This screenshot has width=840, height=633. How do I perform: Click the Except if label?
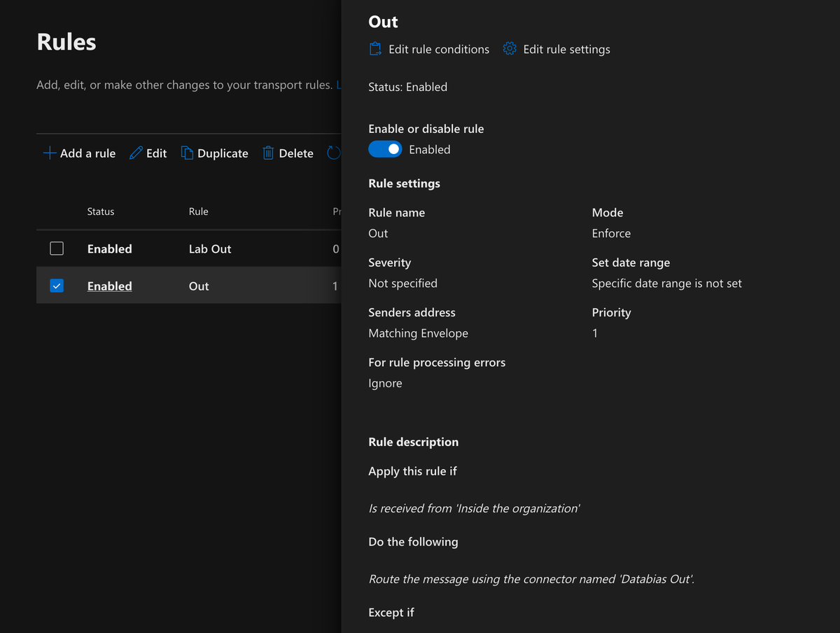(391, 612)
